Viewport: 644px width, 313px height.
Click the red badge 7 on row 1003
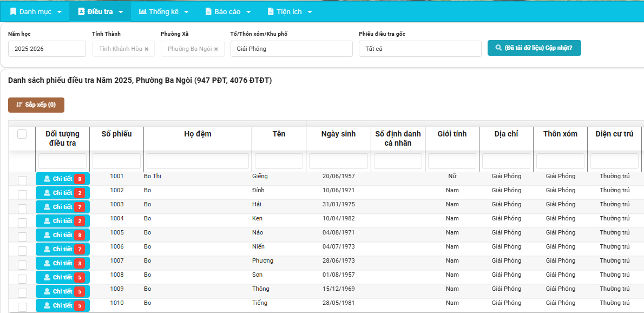click(80, 207)
